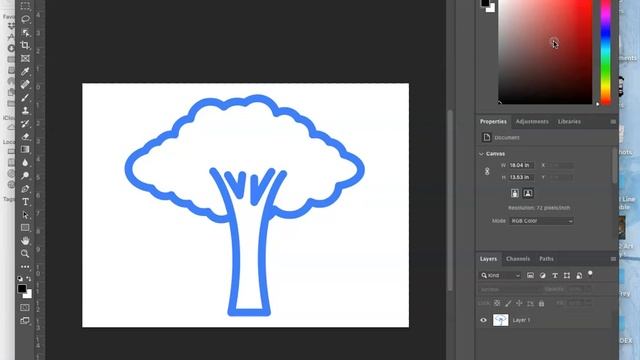Switch to the Properties tab
This screenshot has width=640, height=360.
coord(493,122)
